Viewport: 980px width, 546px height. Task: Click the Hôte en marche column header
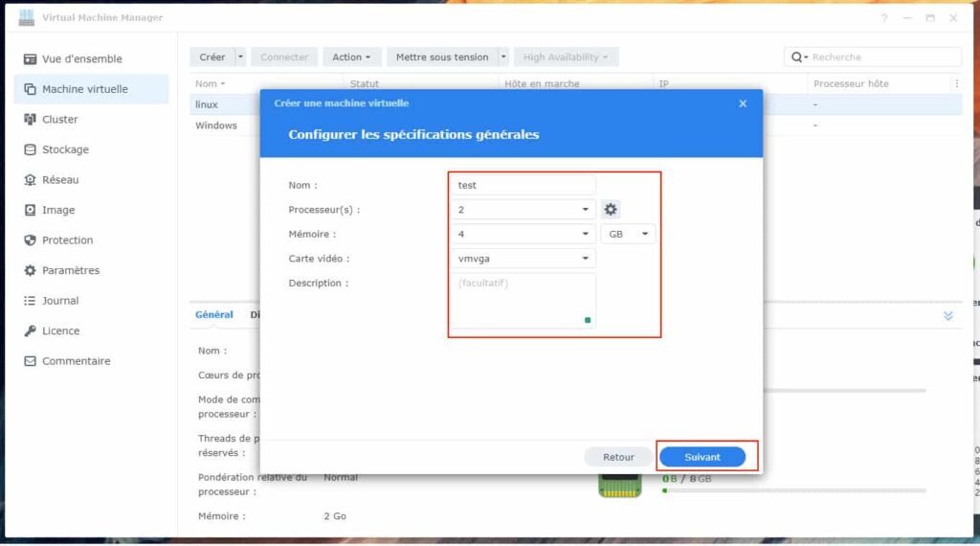click(x=542, y=83)
